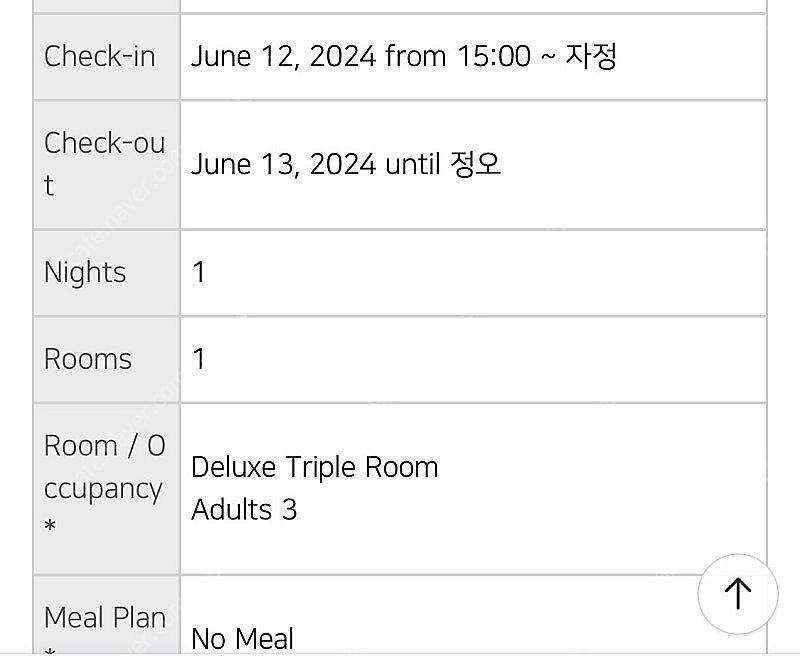
Task: Select the Adults 3 text
Action: pos(244,509)
